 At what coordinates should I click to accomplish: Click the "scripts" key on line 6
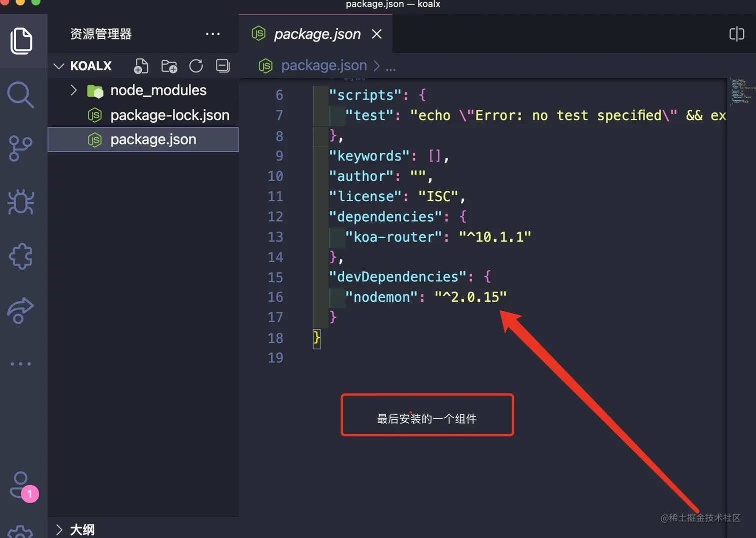365,95
